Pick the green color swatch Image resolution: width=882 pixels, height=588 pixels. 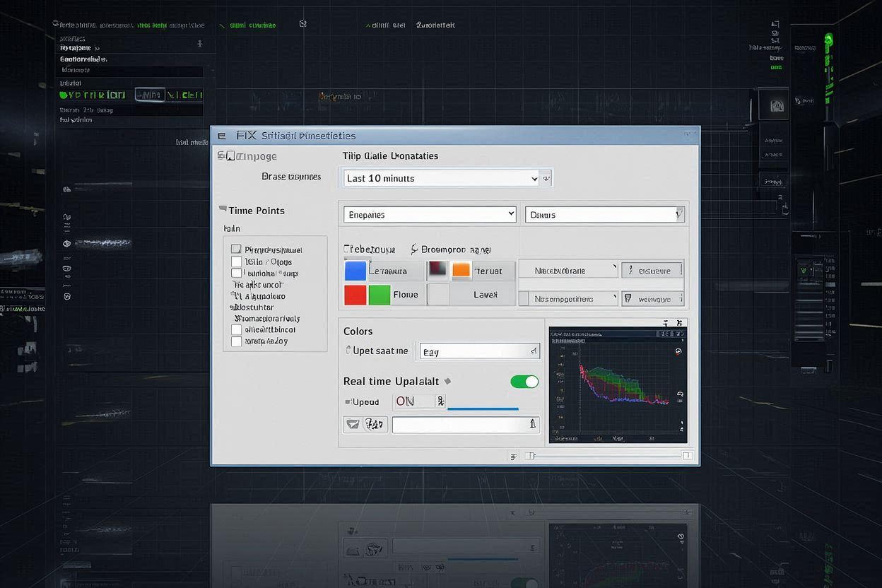[379, 295]
